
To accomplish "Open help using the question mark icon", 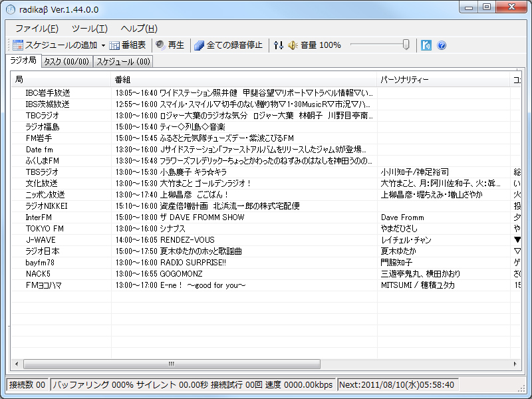I will [441, 45].
